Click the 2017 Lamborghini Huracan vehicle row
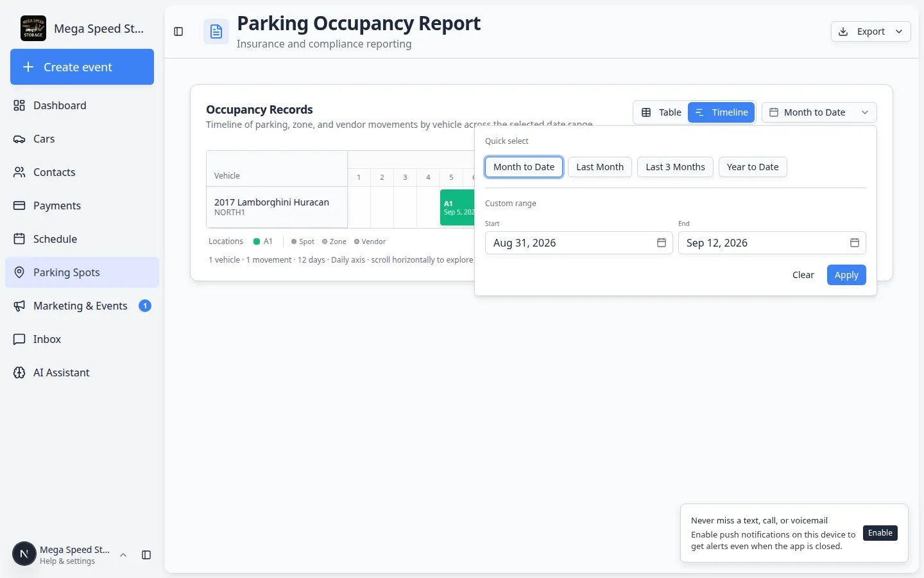Image resolution: width=924 pixels, height=578 pixels. tap(277, 207)
